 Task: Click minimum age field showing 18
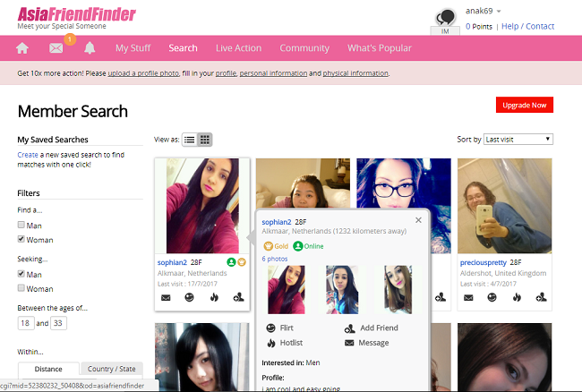click(26, 323)
